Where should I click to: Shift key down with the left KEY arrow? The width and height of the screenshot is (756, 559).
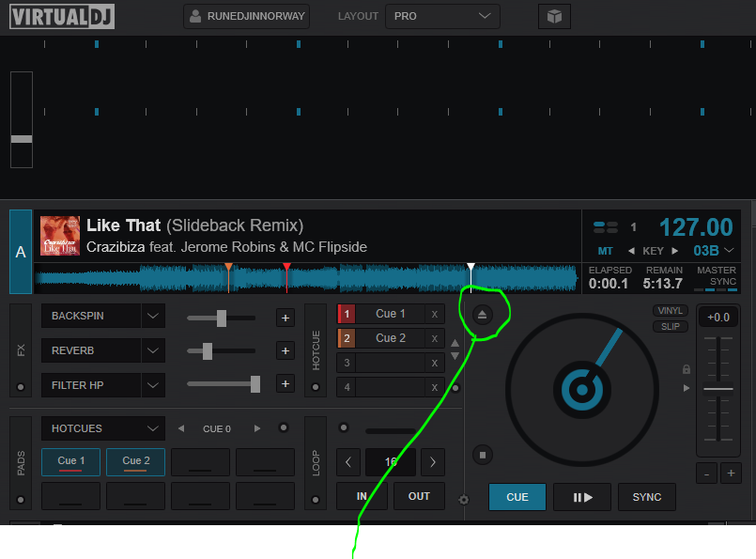coord(631,251)
